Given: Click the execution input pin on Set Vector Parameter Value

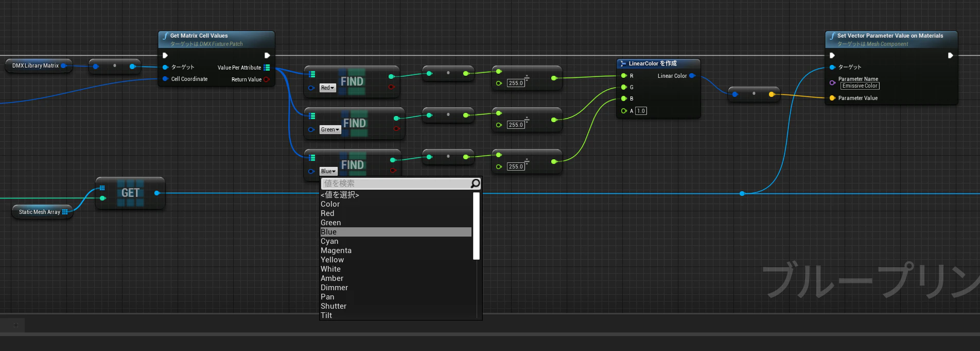Looking at the screenshot, I should tap(832, 56).
